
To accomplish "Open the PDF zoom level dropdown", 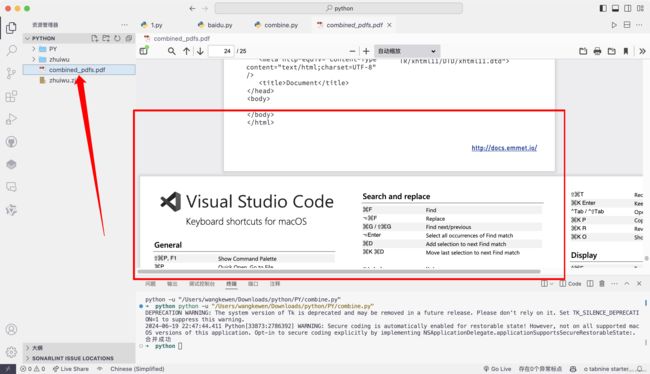I will click(406, 51).
